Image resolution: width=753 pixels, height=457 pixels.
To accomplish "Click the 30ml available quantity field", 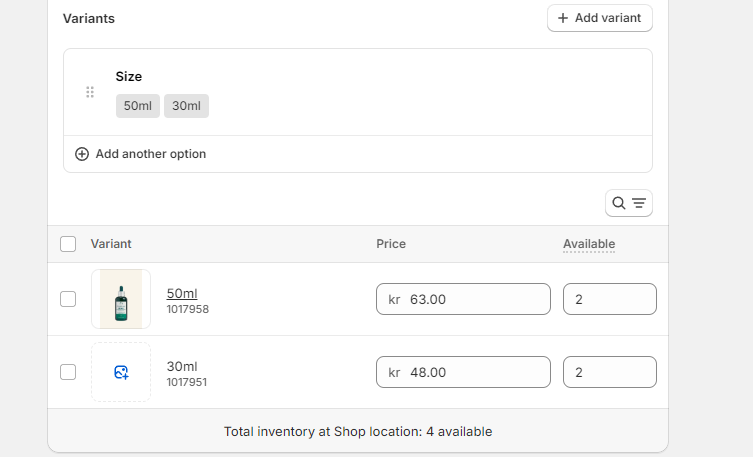I will click(x=609, y=372).
